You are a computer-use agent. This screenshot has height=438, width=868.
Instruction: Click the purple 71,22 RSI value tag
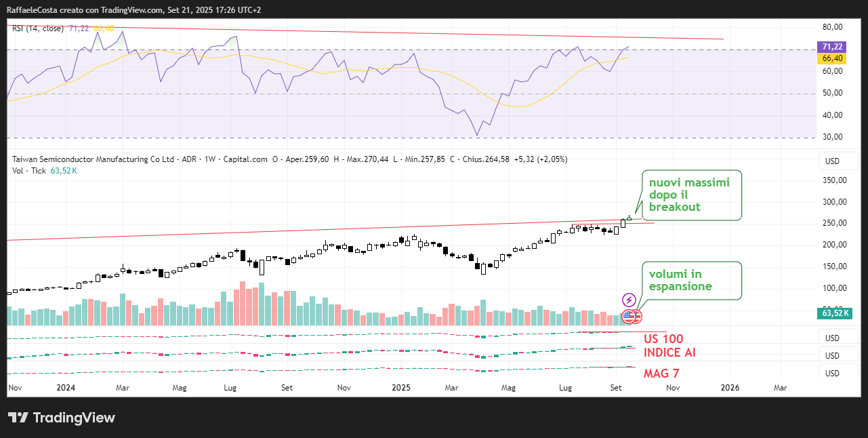(x=831, y=47)
